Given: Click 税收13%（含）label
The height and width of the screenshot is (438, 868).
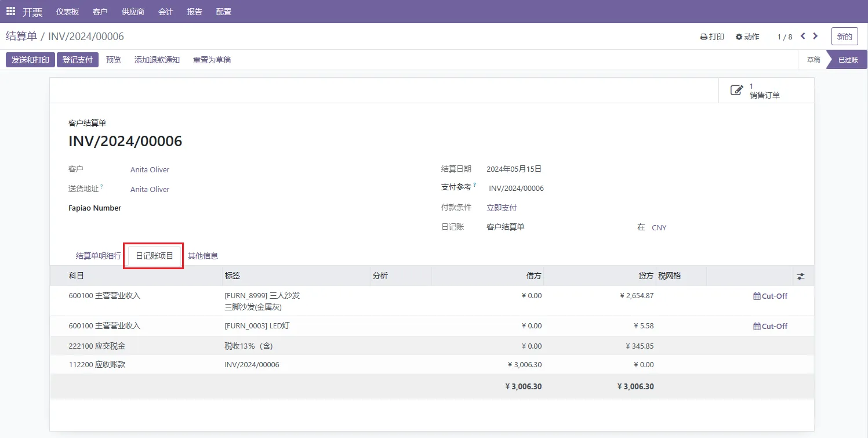Looking at the screenshot, I should click(x=249, y=346).
